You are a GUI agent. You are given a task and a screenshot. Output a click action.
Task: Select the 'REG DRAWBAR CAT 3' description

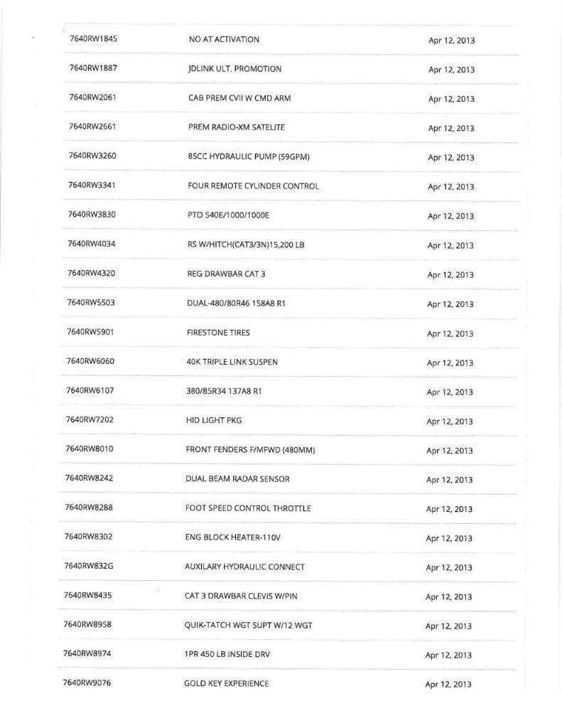226,274
